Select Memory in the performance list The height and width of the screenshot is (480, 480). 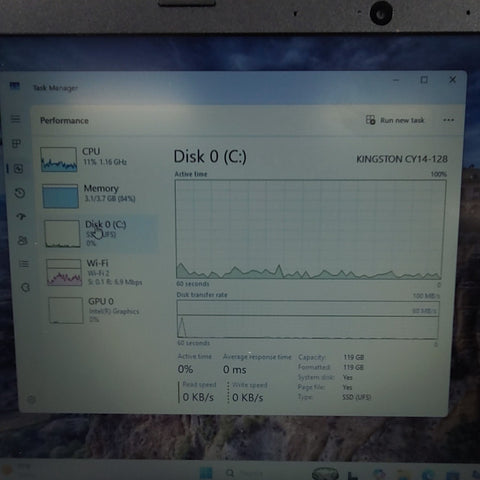99,196
